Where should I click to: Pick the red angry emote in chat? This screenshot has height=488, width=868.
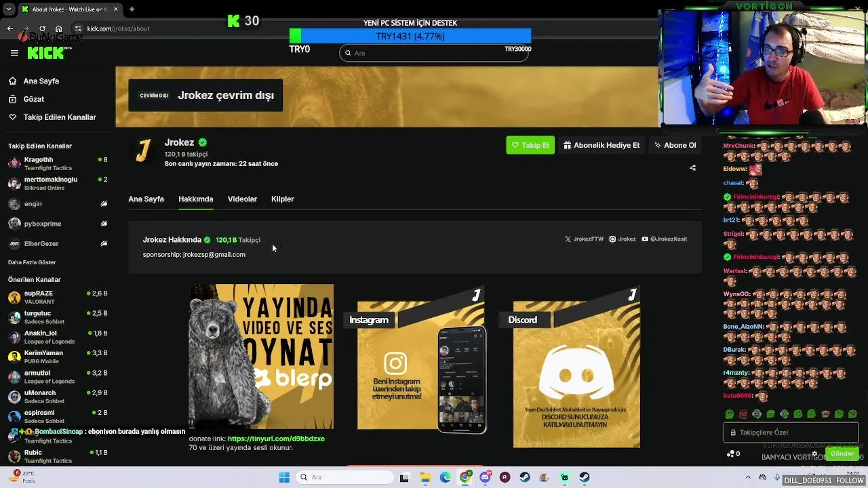tap(743, 414)
